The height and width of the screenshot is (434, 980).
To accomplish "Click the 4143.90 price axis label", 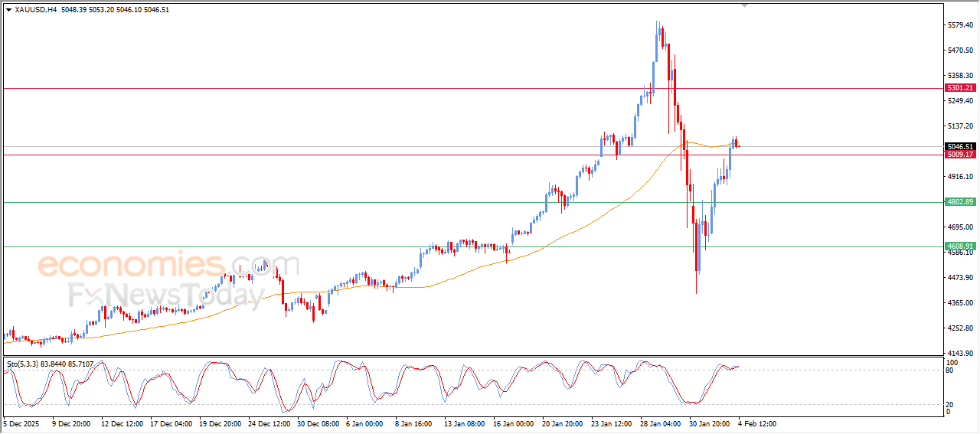I will (960, 354).
